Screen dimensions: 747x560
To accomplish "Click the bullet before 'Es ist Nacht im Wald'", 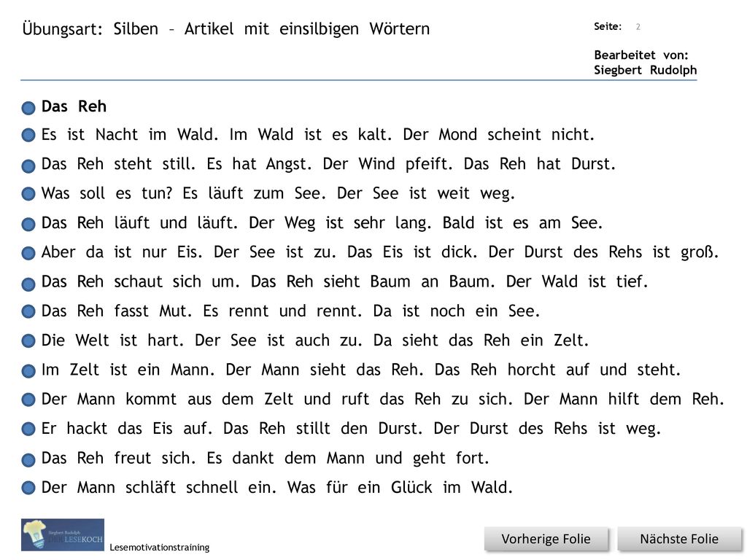I will [x=28, y=135].
